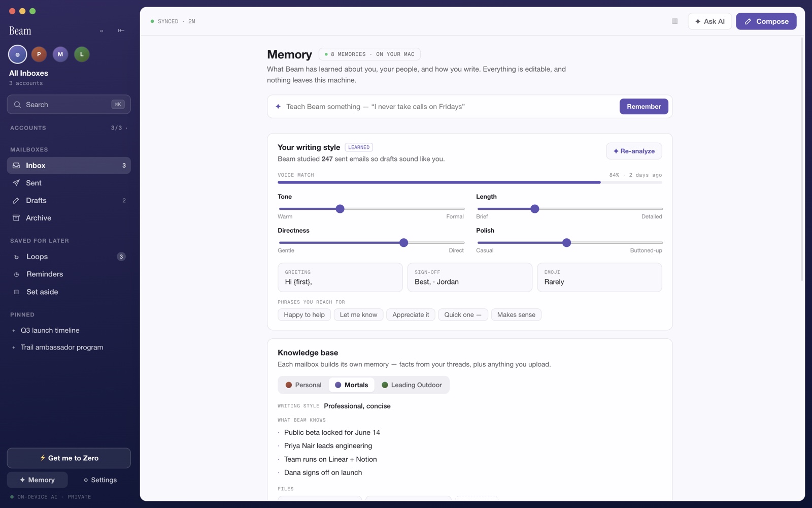
Task: Open Reminders list
Action: (x=69, y=274)
